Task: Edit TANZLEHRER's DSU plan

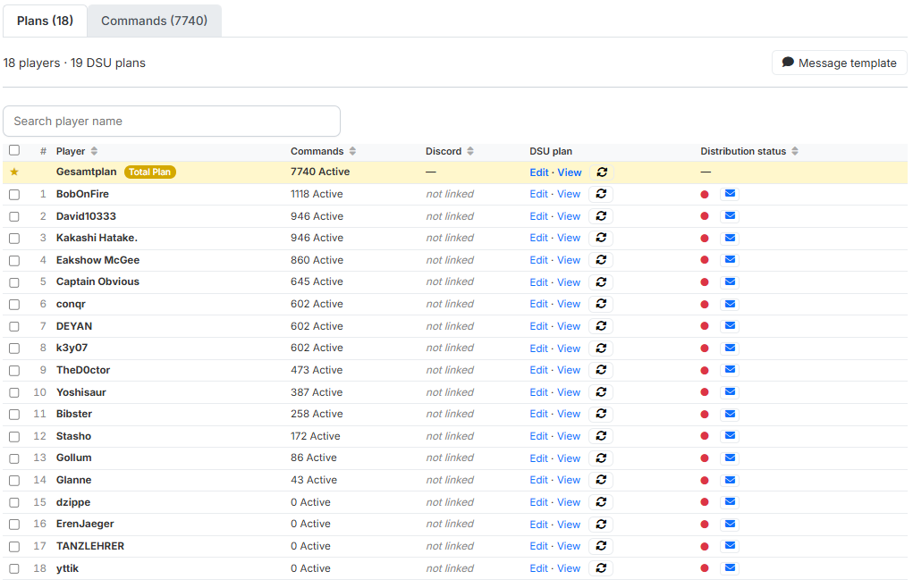Action: (x=539, y=546)
